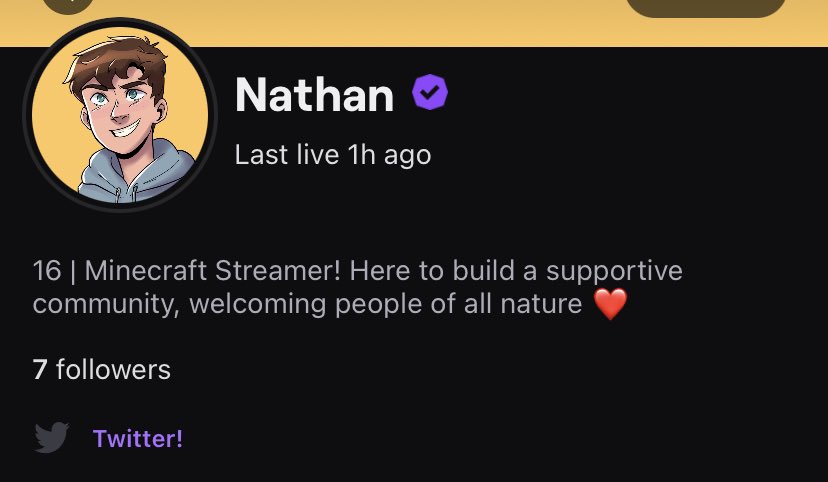Click the Last live 1h ago status
The width and height of the screenshot is (828, 482).
click(333, 155)
